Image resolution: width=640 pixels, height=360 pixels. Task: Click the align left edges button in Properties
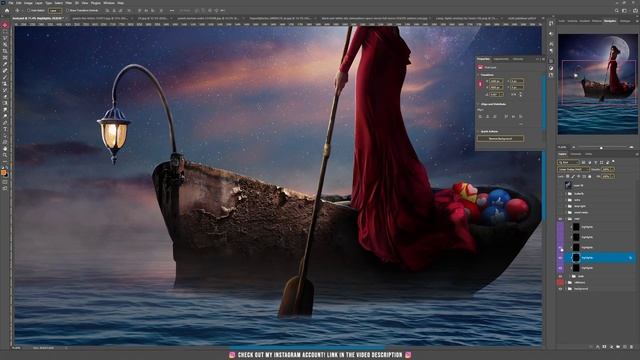click(x=480, y=117)
